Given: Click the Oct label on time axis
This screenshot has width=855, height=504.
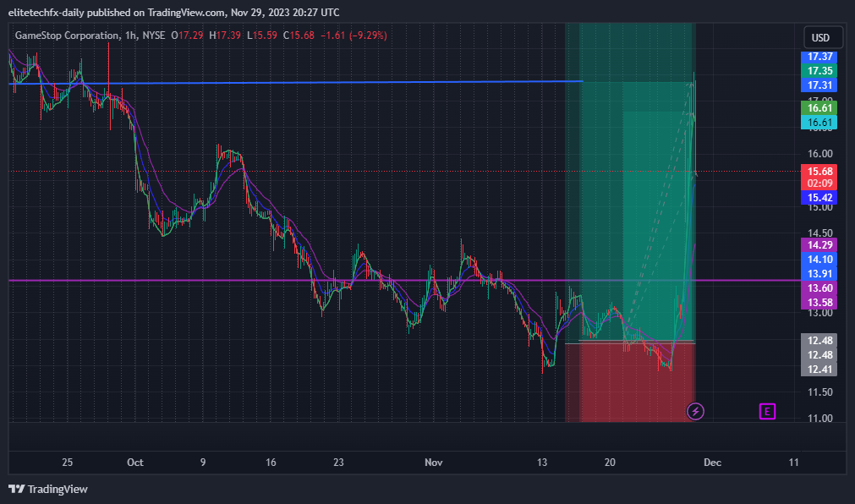Looking at the screenshot, I should (134, 463).
